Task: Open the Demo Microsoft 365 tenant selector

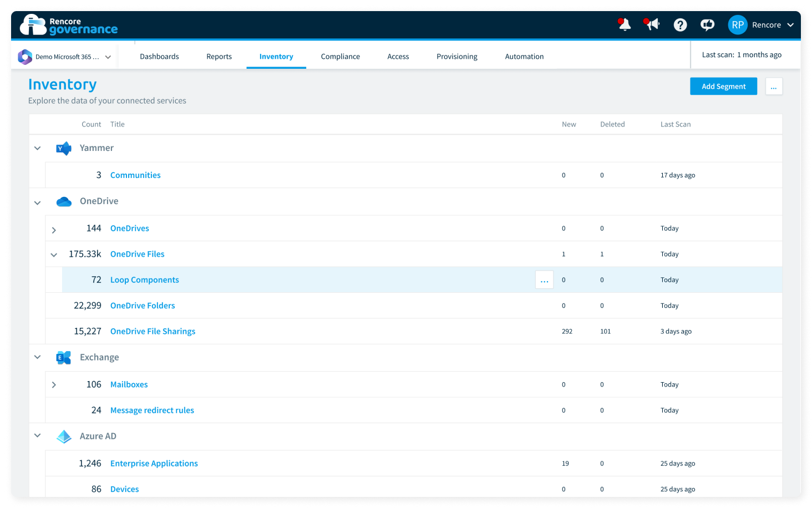Action: pyautogui.click(x=64, y=57)
